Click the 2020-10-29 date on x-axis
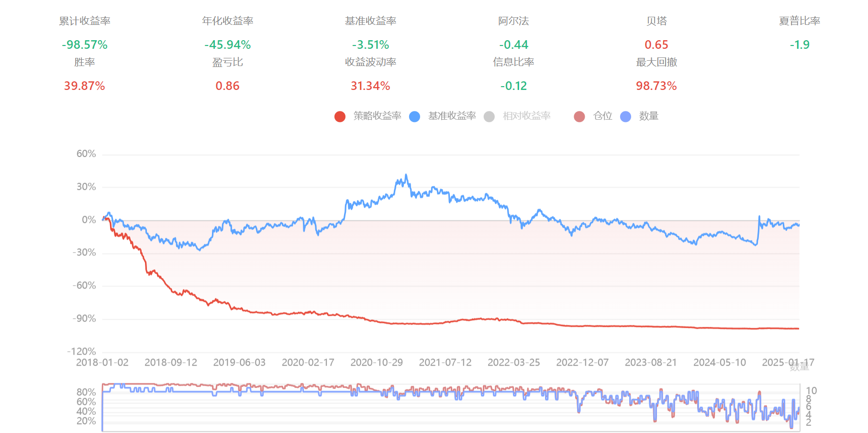The height and width of the screenshot is (433, 868). coord(377,363)
